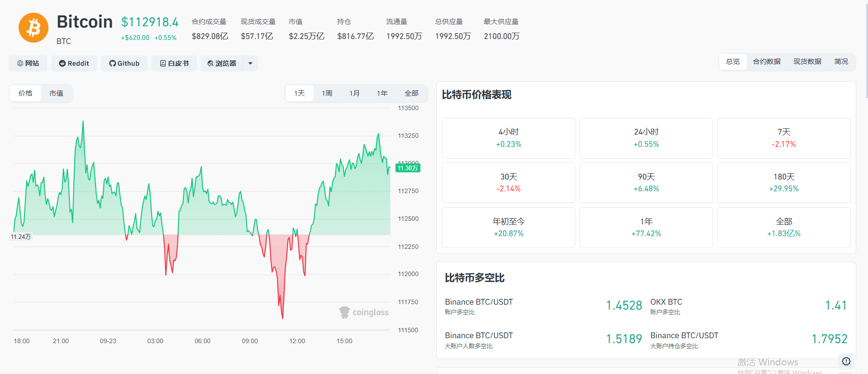Select the 1天 time range
868x374 pixels.
299,93
